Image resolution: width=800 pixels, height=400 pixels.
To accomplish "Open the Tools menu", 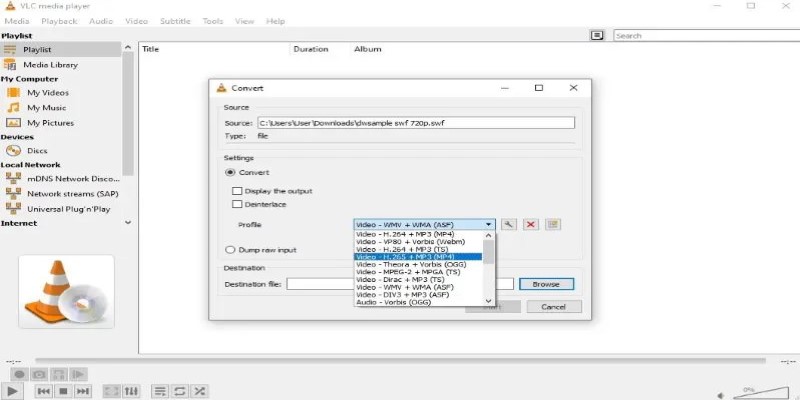I will tap(213, 21).
